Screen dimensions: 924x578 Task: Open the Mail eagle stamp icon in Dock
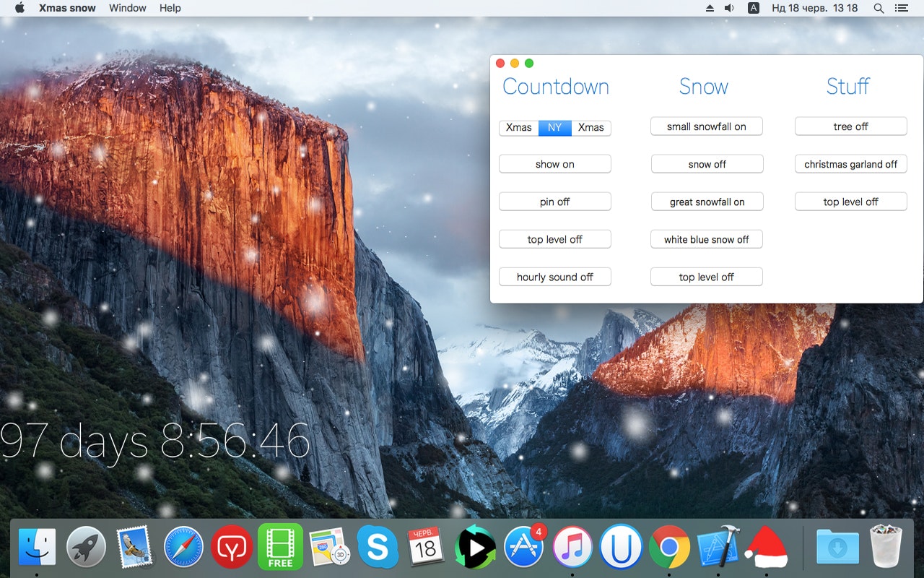coord(134,546)
